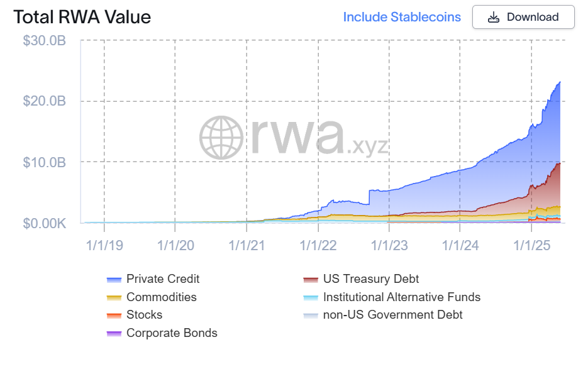Viewport: 588px width, 369px height.
Task: Select the yellow Commodities legend swatch
Action: (114, 297)
